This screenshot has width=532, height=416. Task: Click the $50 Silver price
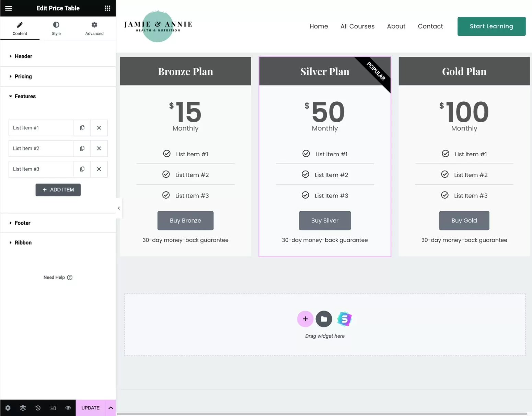click(325, 112)
